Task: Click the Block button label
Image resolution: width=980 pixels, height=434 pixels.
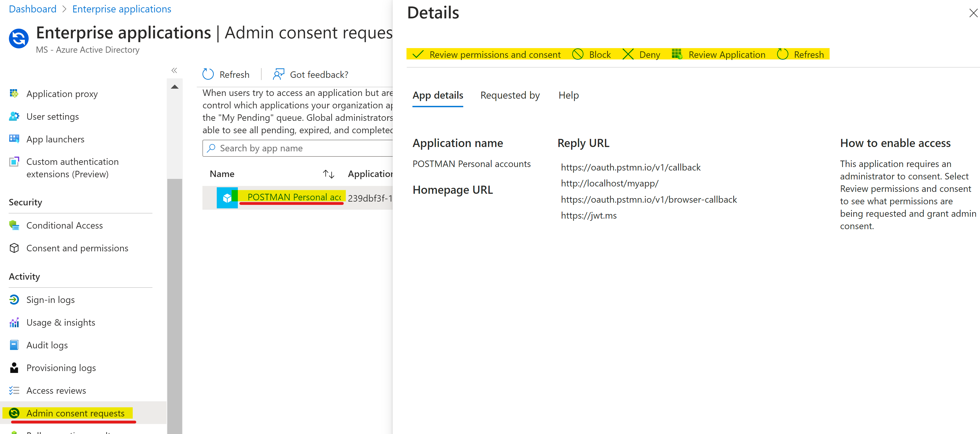Action: coord(600,54)
